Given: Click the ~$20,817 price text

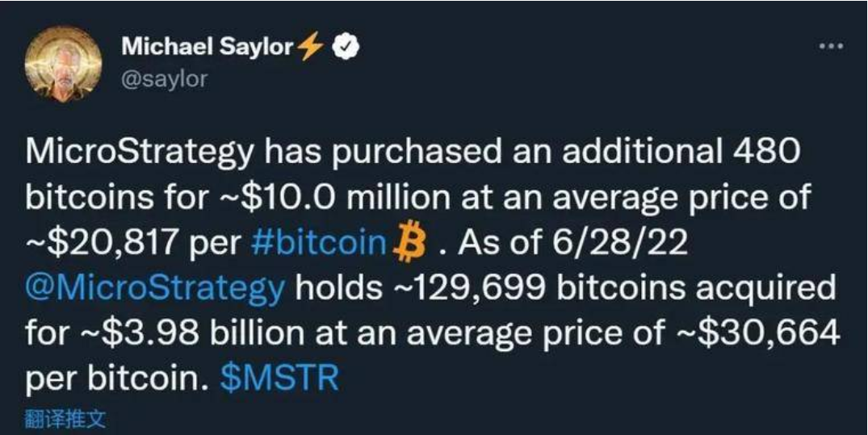Looking at the screenshot, I should tap(100, 244).
